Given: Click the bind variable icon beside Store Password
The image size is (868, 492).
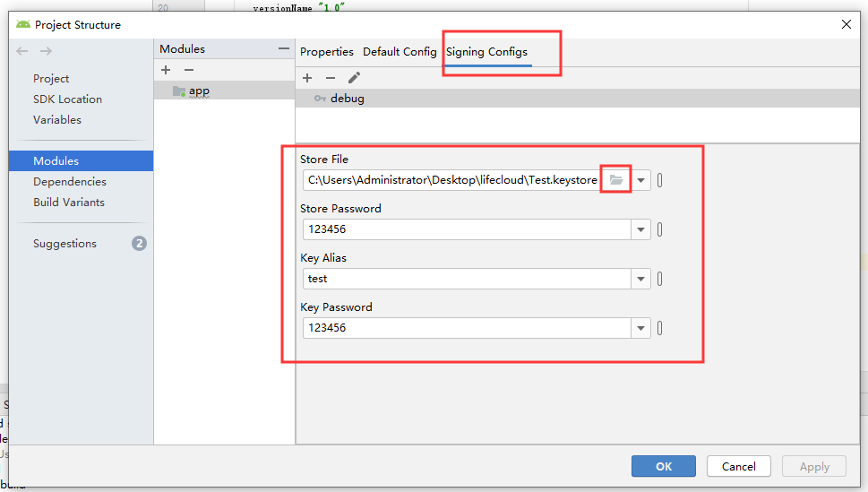Looking at the screenshot, I should pos(660,229).
